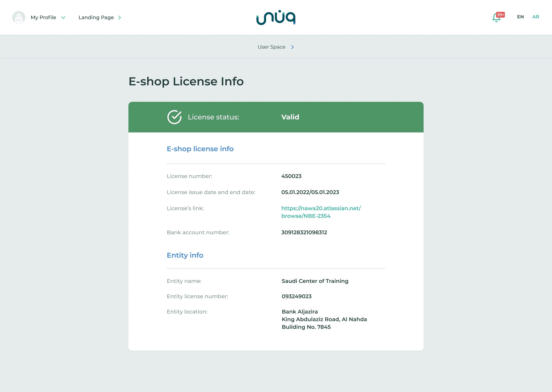Screen dimensions: 552x392
Task: Navigate to User Space breadcrumb
Action: tap(271, 47)
